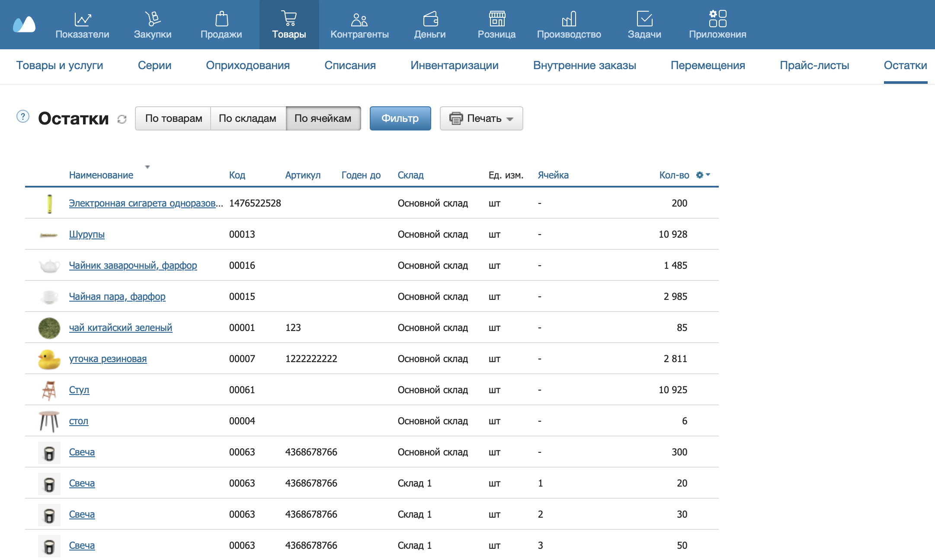Open Свеча link with quantity 30

pyautogui.click(x=82, y=514)
